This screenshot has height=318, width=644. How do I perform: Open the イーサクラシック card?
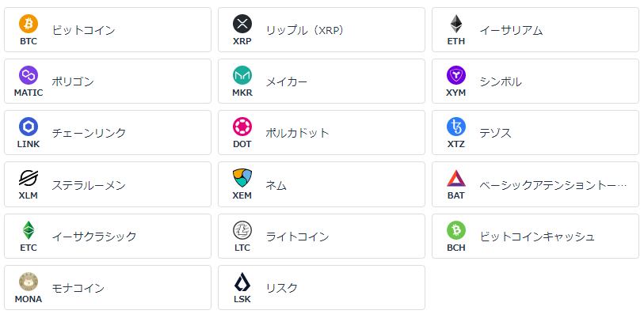108,236
